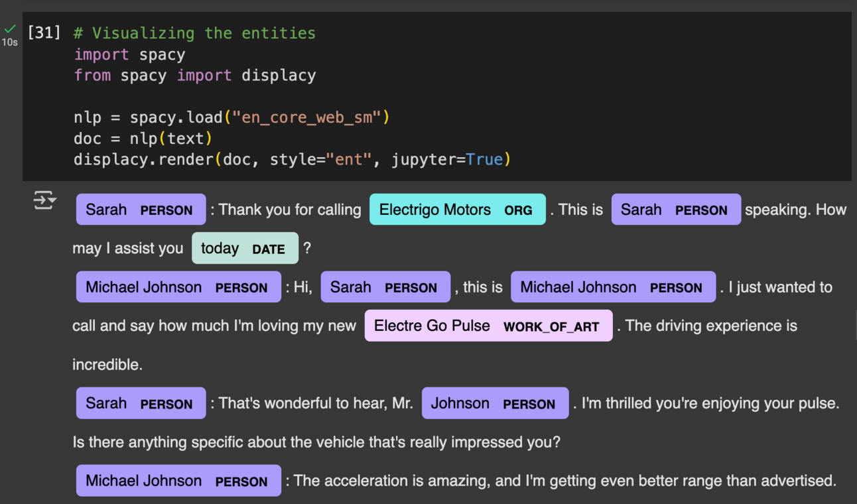Click the '10s' execution time label

click(9, 42)
